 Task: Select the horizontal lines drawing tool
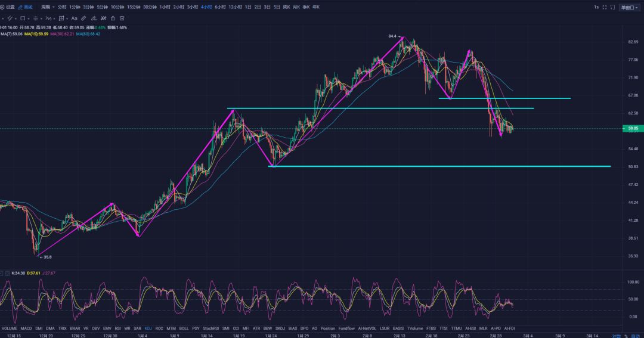(x=36, y=18)
